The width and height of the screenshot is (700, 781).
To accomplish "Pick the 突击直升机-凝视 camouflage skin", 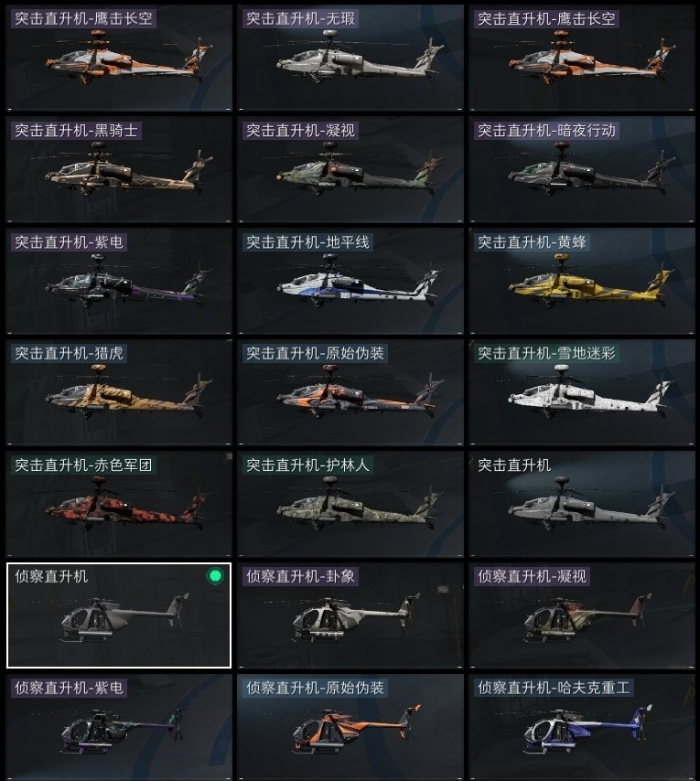I will [350, 169].
